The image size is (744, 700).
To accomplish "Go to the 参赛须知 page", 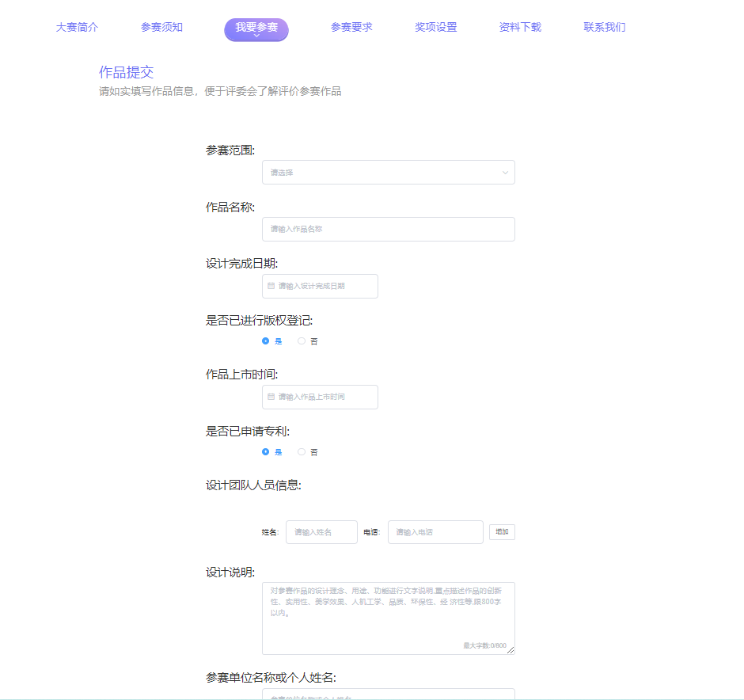I will [x=161, y=27].
